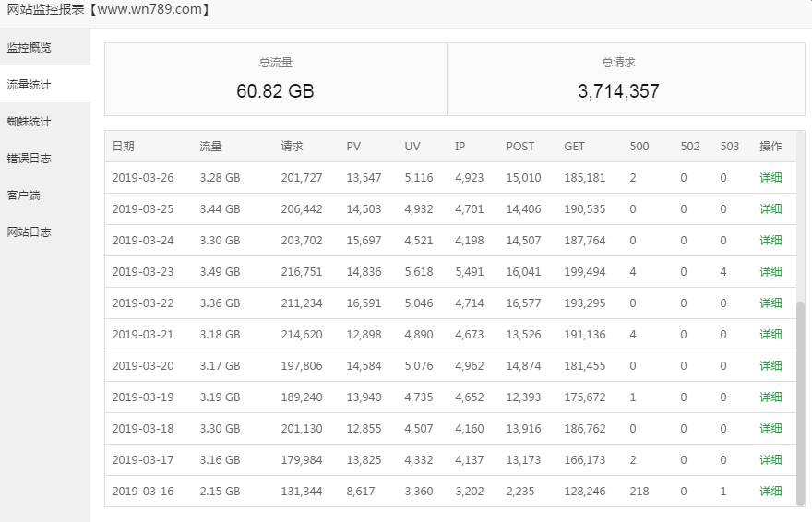View 详细 for 2019-03-24
This screenshot has width=812, height=522.
tap(770, 241)
